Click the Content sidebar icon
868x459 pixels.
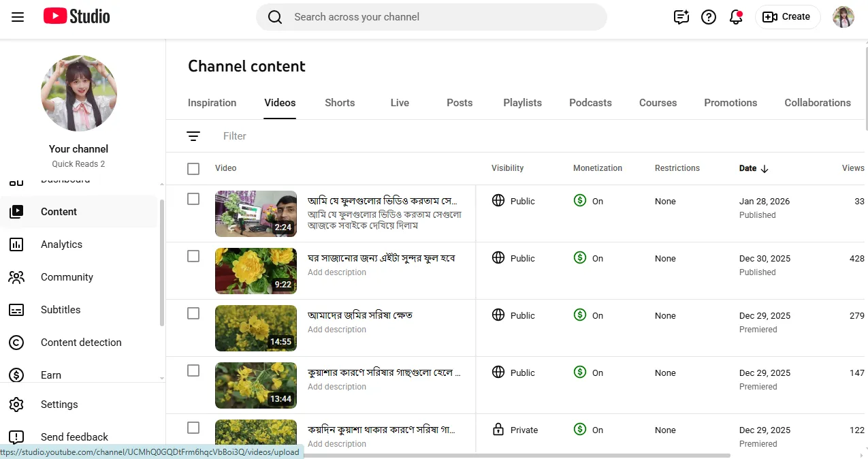pos(16,212)
